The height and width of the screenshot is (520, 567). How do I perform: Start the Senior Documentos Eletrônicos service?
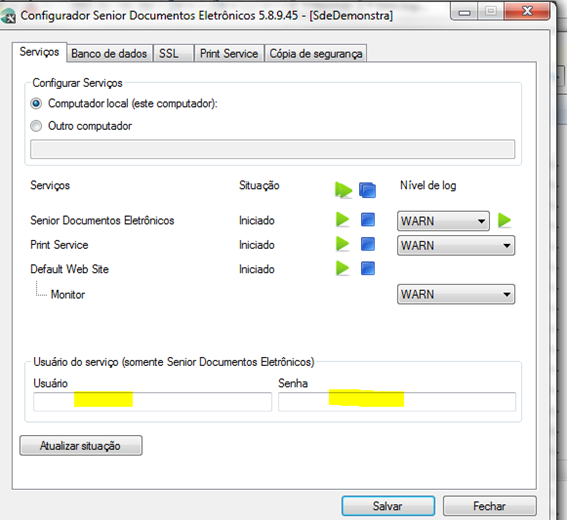[342, 219]
